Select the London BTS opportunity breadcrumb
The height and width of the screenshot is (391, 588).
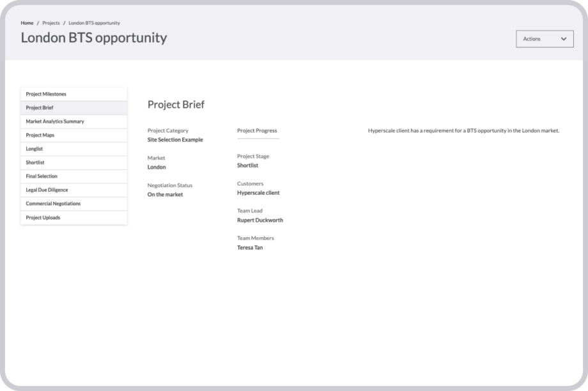pyautogui.click(x=95, y=23)
